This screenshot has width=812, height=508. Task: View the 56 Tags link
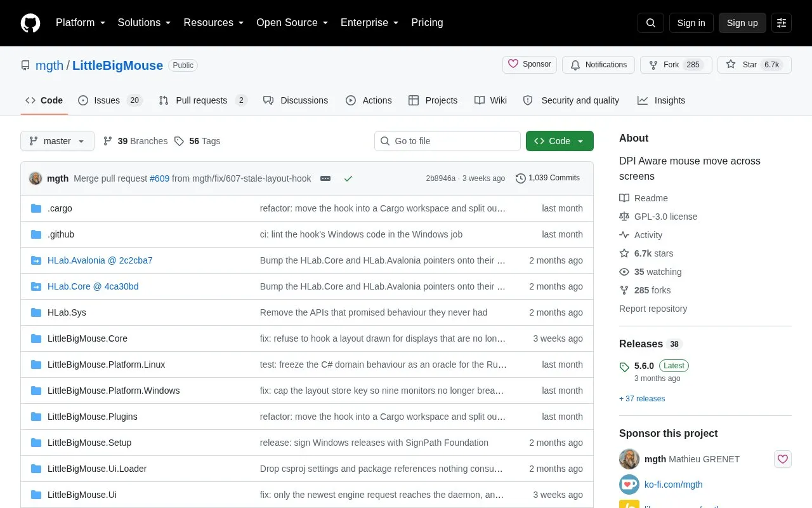click(197, 141)
